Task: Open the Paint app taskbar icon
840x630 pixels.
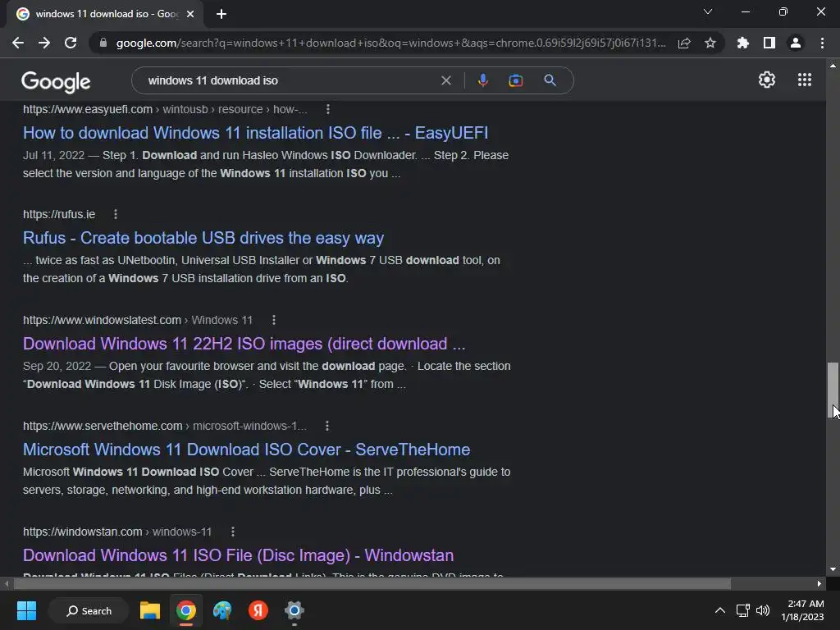Action: pyautogui.click(x=221, y=610)
